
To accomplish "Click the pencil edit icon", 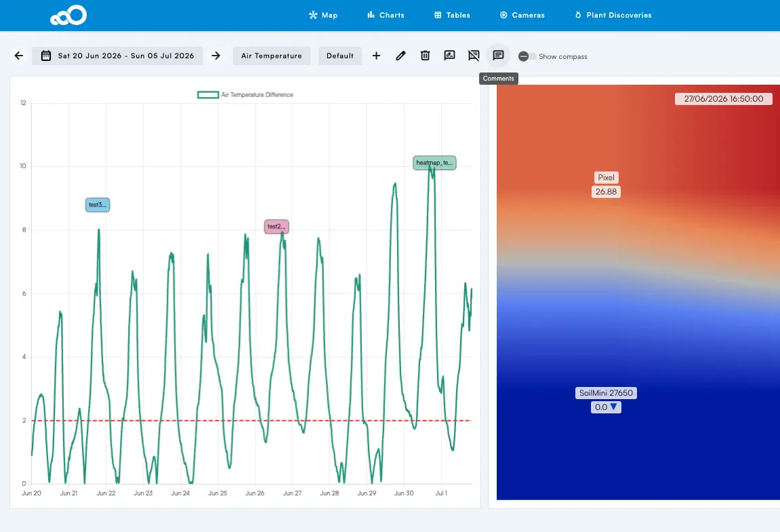I will coord(401,56).
